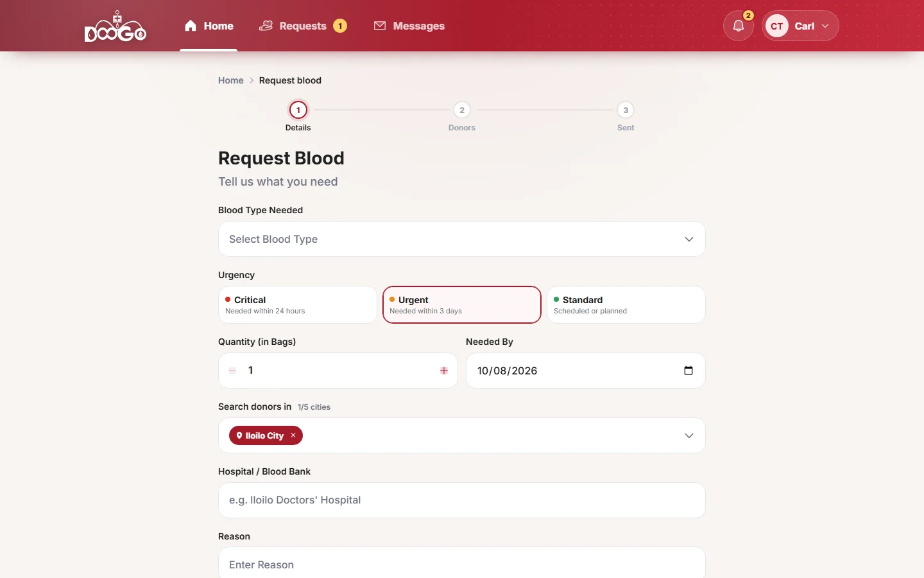This screenshot has width=924, height=578.
Task: Expand the Carl user menu chevron
Action: tap(825, 26)
